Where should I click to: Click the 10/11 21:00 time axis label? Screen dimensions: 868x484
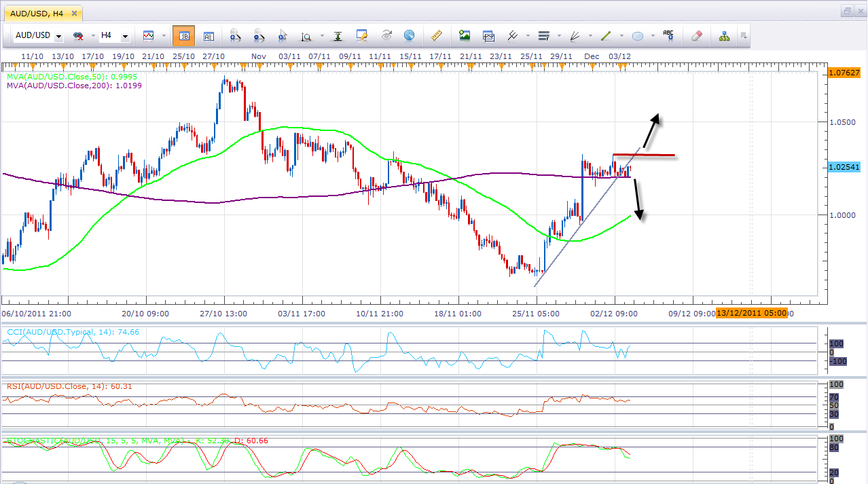tap(380, 314)
